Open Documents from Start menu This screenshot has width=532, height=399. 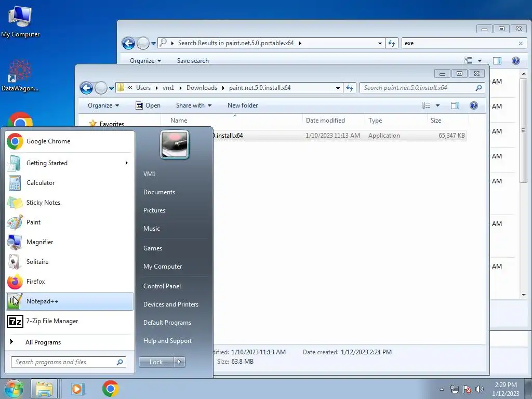pos(159,192)
